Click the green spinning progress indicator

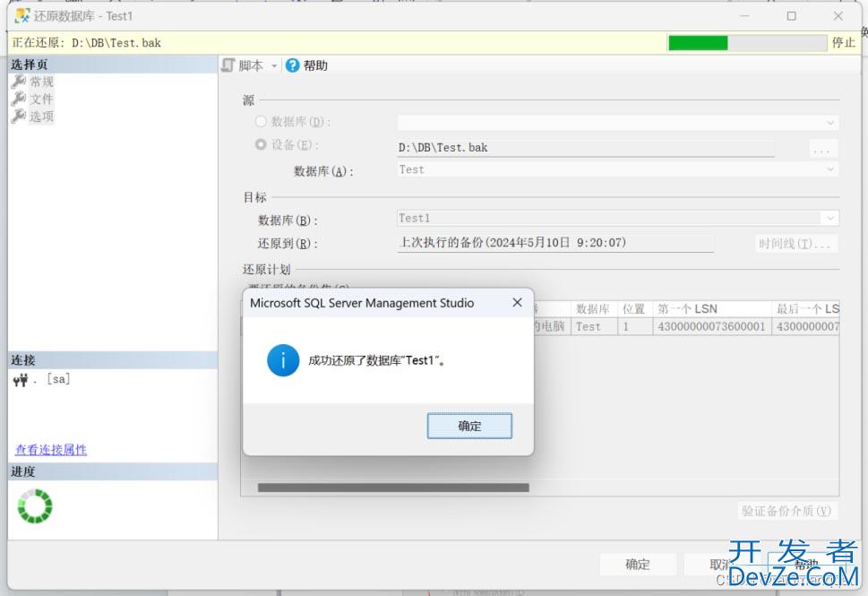(35, 505)
